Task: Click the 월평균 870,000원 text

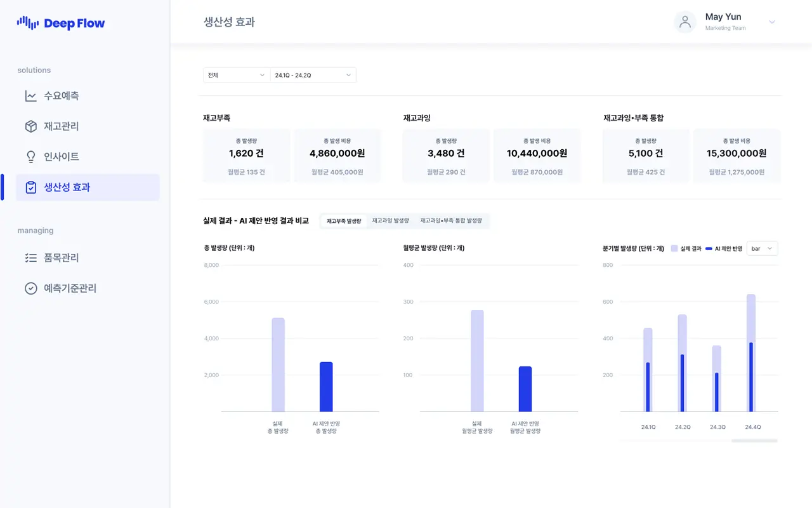Action: 537,172
